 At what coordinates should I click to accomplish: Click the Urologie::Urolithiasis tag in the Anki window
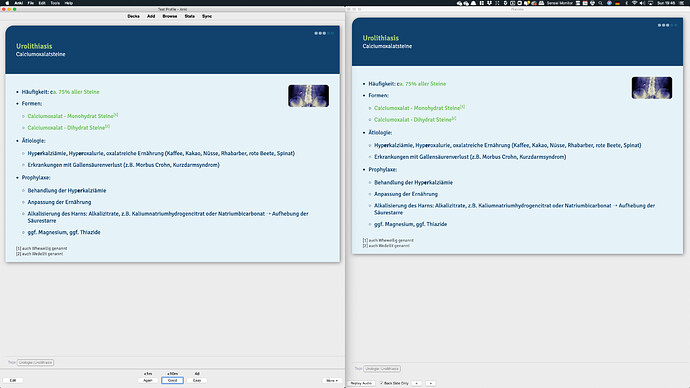(36, 362)
